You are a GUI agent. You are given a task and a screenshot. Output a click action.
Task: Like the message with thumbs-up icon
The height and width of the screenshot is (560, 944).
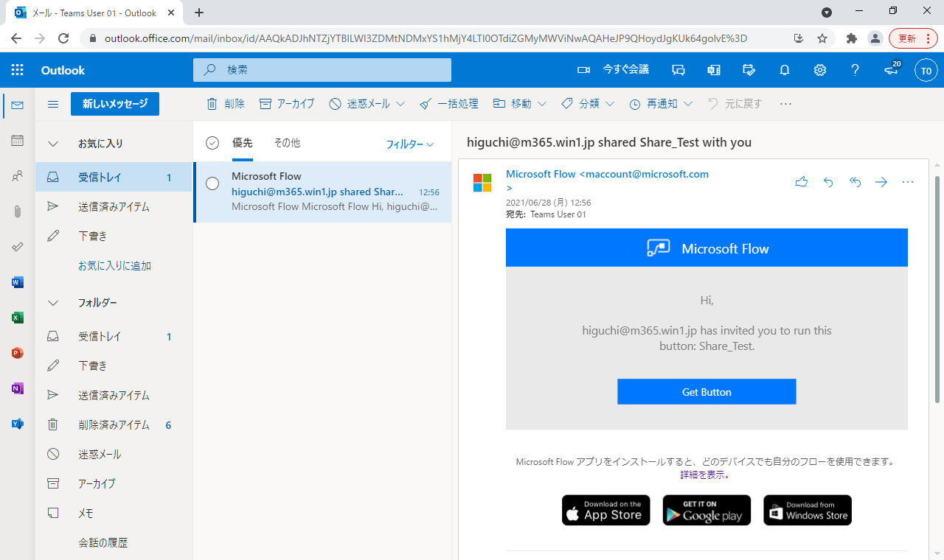pos(802,182)
